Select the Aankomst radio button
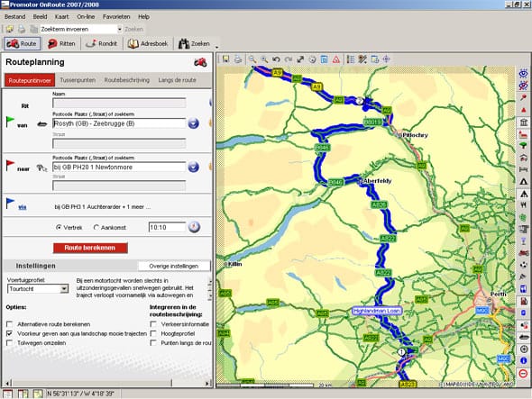Screen dimensions: 532x399 pyautogui.click(x=96, y=228)
